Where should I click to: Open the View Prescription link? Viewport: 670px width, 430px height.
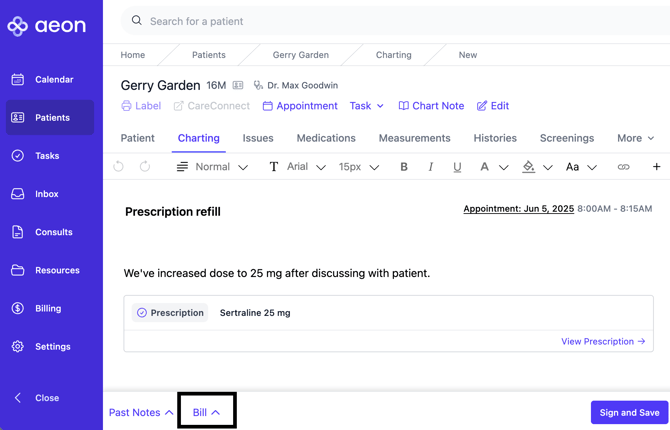click(602, 342)
